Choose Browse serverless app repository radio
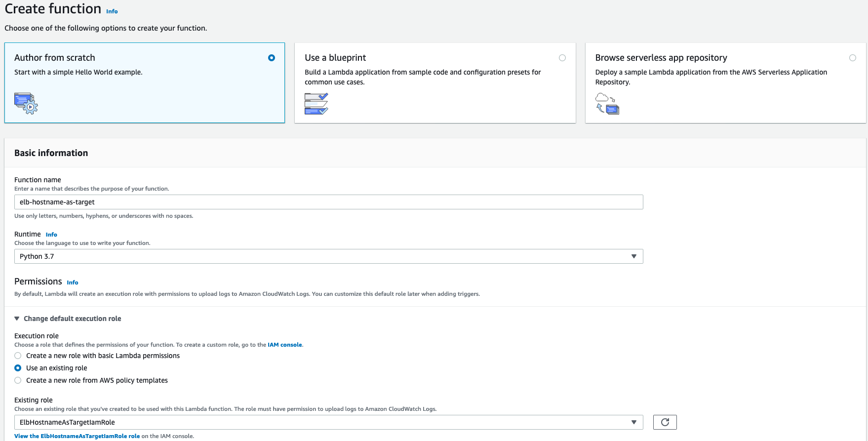This screenshot has height=441, width=868. pos(852,58)
